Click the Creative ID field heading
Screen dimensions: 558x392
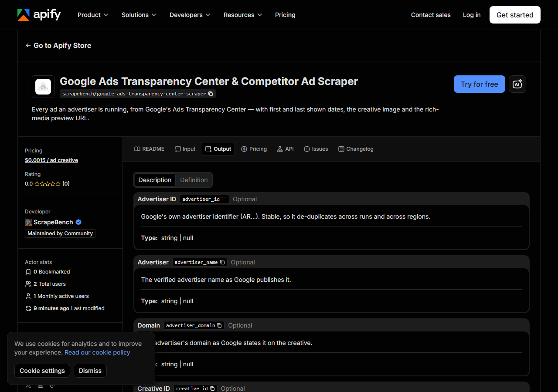[x=154, y=389]
